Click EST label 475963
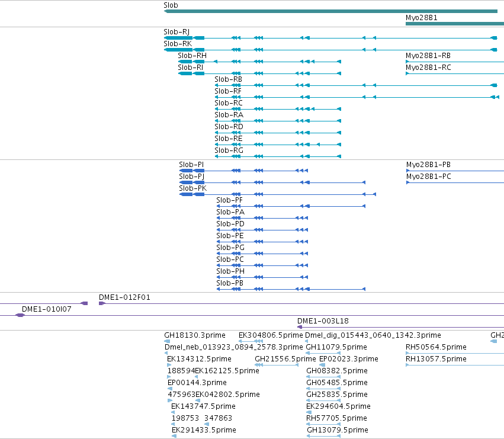Screen dimensions: 504x439 pyautogui.click(x=182, y=395)
